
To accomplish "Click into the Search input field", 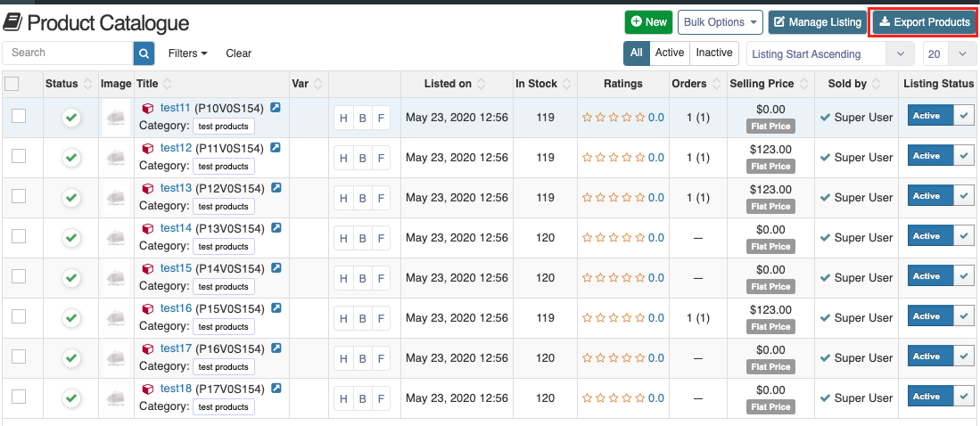I will 68,53.
